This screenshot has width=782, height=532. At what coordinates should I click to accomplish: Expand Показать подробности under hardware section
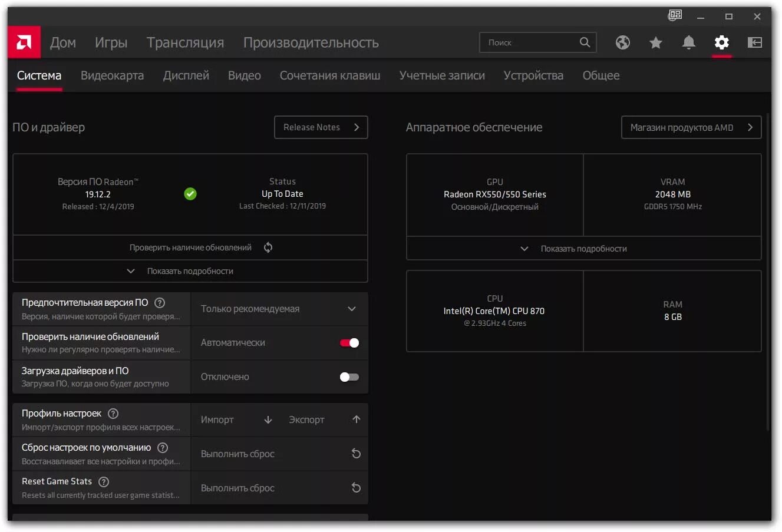(x=583, y=249)
